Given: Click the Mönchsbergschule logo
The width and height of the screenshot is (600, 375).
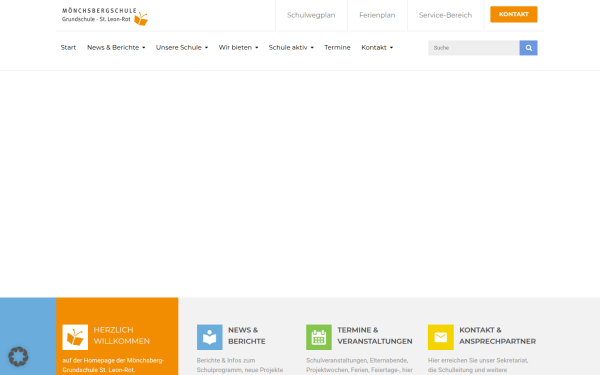Looking at the screenshot, I should coord(105,16).
